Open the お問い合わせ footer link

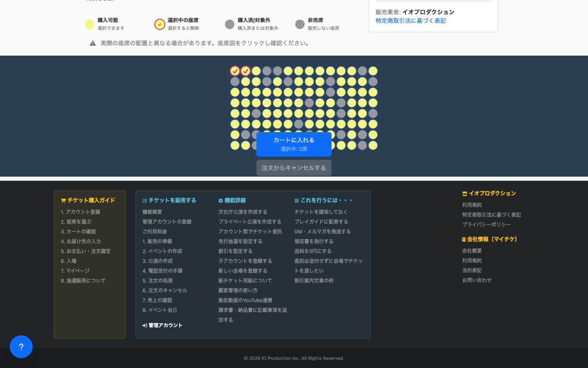point(477,280)
